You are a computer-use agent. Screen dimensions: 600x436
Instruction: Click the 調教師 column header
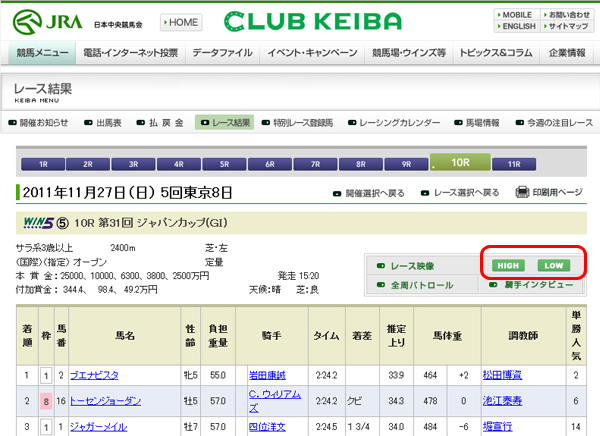(523, 336)
